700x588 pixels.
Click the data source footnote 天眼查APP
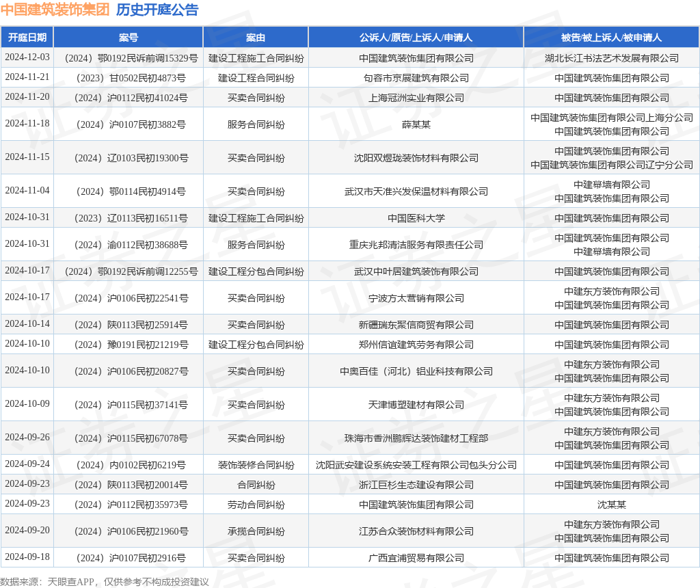tap(71, 583)
